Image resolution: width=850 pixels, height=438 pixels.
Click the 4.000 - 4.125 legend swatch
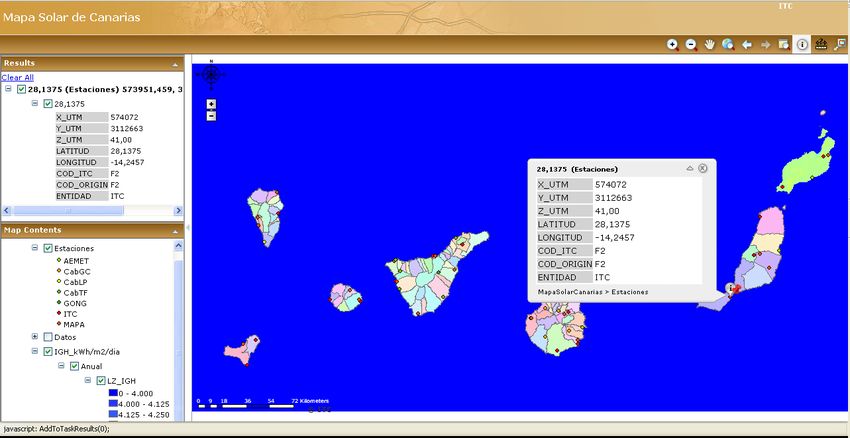point(112,403)
